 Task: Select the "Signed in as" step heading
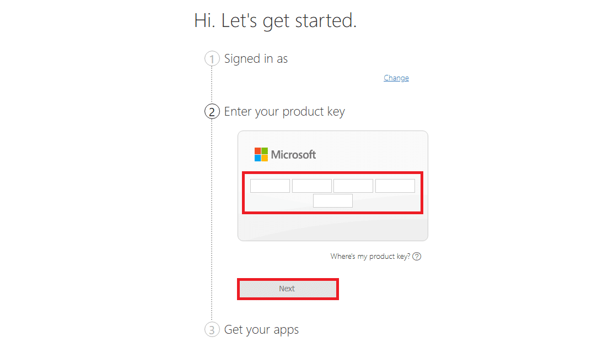[x=256, y=59]
